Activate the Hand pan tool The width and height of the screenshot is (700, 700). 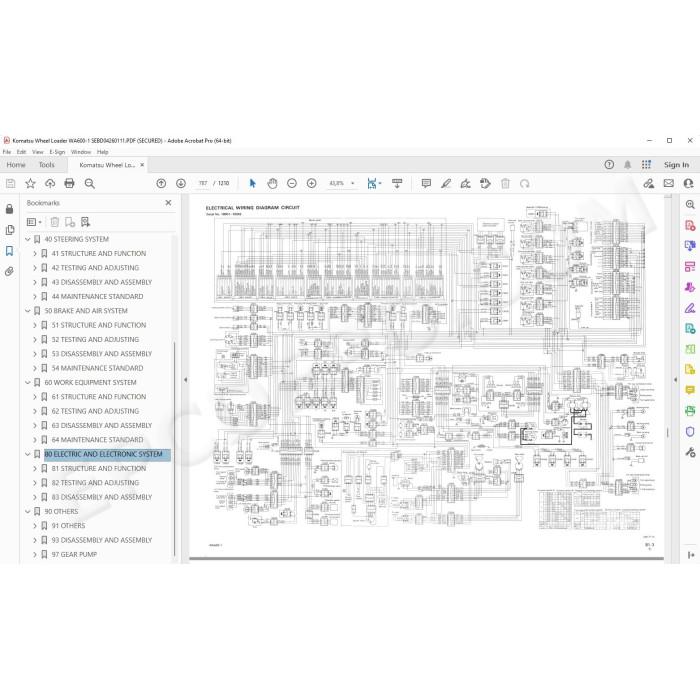click(272, 183)
